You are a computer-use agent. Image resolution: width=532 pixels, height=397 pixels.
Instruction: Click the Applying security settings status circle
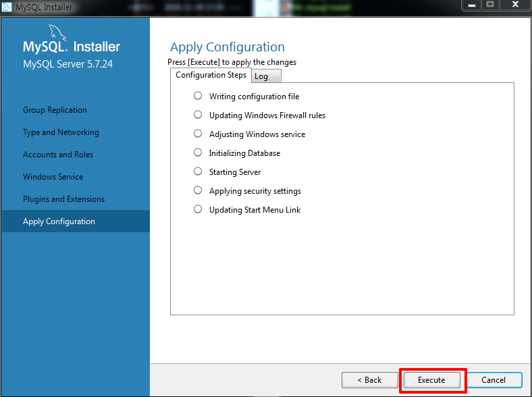point(198,190)
